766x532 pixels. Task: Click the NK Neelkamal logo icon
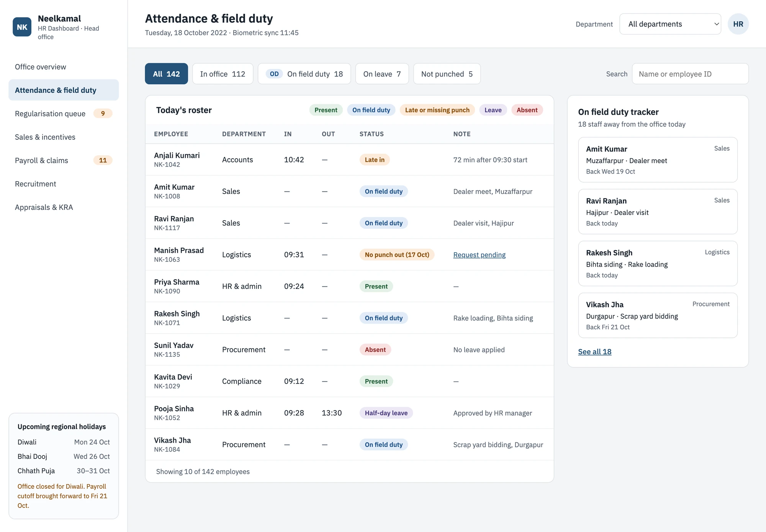(x=22, y=27)
